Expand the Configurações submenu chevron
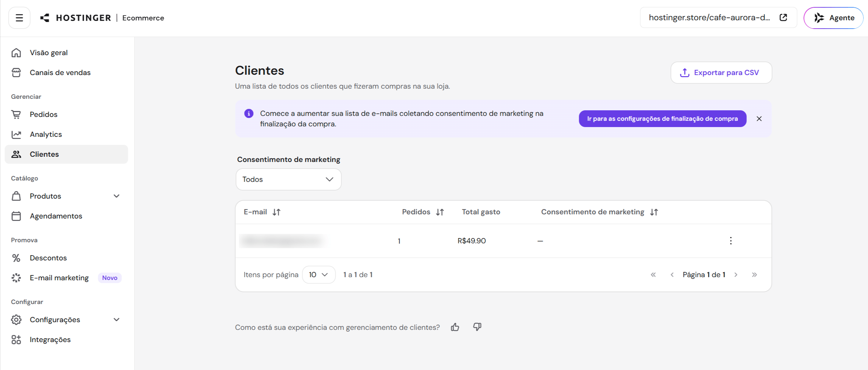 pos(117,320)
